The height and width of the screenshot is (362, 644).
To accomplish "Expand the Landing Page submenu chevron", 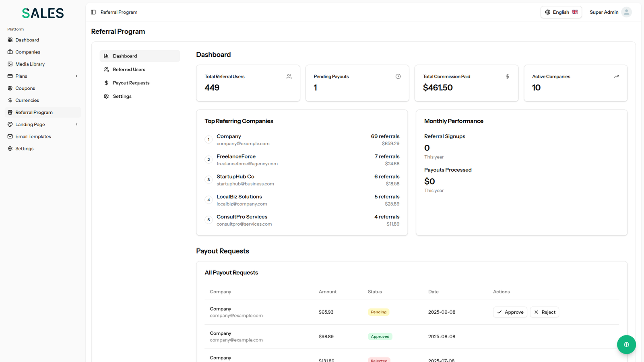I will coord(76,124).
